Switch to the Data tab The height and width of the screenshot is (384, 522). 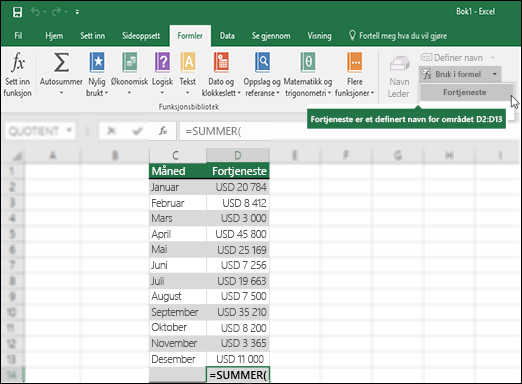click(227, 36)
